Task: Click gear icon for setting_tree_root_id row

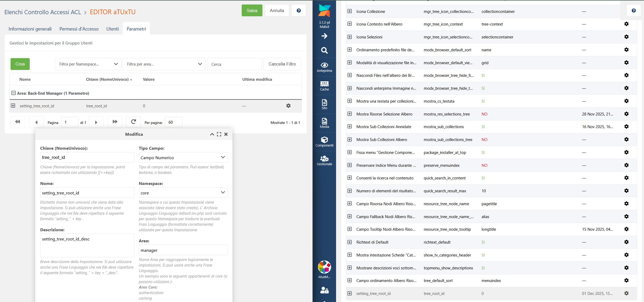Action: coord(288,106)
